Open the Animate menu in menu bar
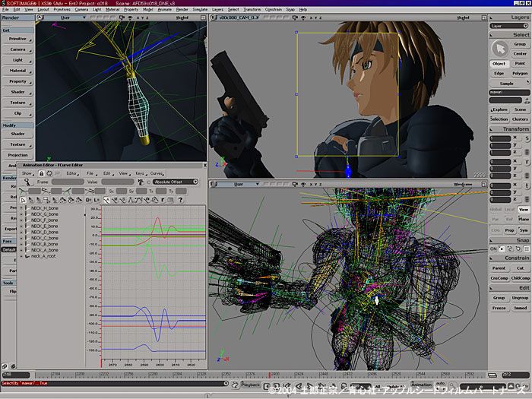 [x=165, y=9]
